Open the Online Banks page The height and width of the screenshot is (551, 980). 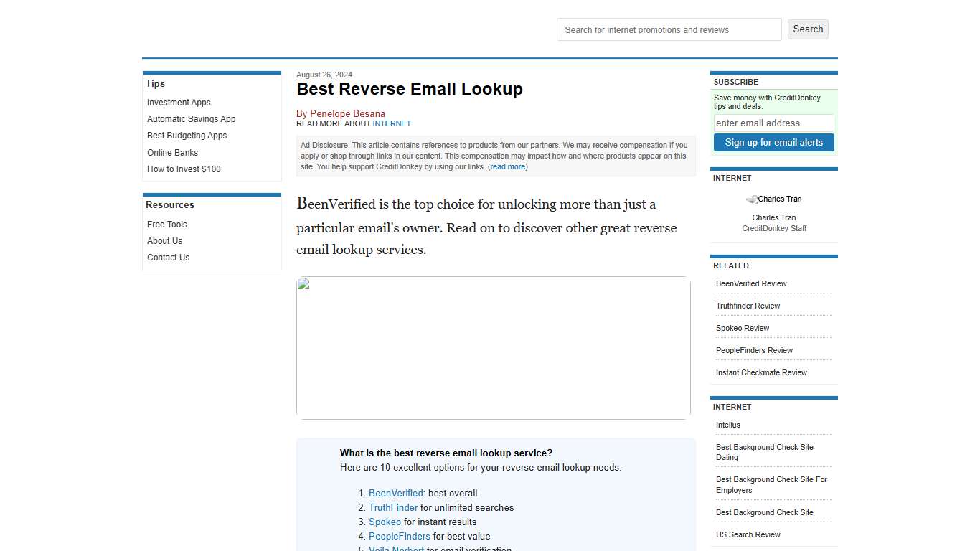[x=172, y=152]
